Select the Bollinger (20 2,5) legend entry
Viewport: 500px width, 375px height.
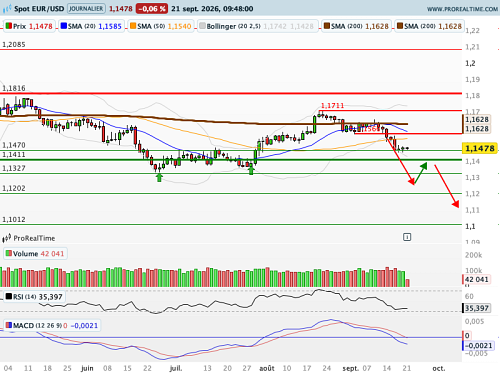[x=258, y=26]
